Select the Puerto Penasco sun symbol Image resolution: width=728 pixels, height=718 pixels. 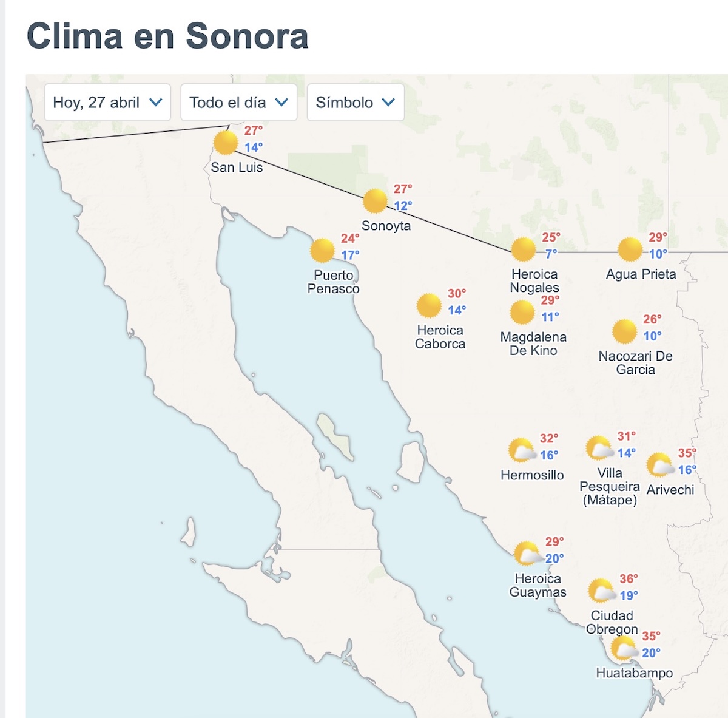point(323,249)
